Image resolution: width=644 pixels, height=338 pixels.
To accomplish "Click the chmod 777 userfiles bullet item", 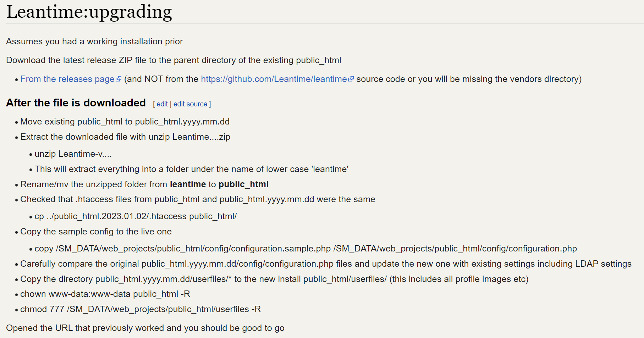I will [141, 309].
